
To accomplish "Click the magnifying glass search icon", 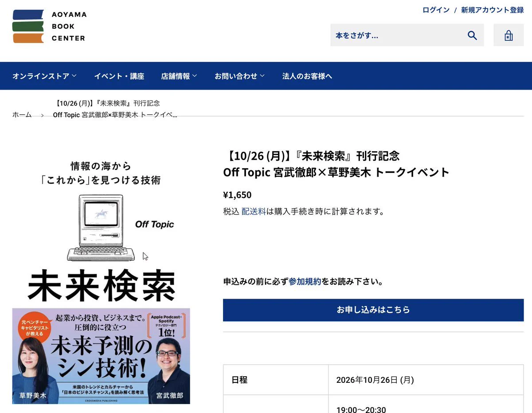I will 472,35.
